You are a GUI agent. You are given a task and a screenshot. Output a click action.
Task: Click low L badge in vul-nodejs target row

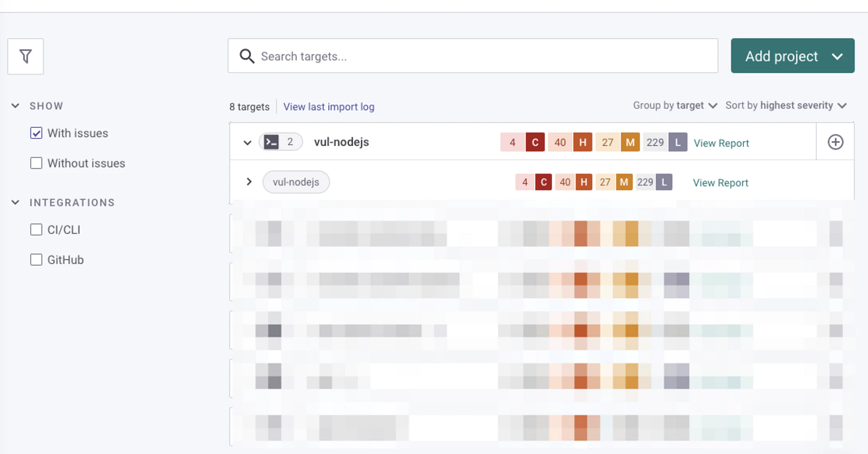[x=678, y=142]
